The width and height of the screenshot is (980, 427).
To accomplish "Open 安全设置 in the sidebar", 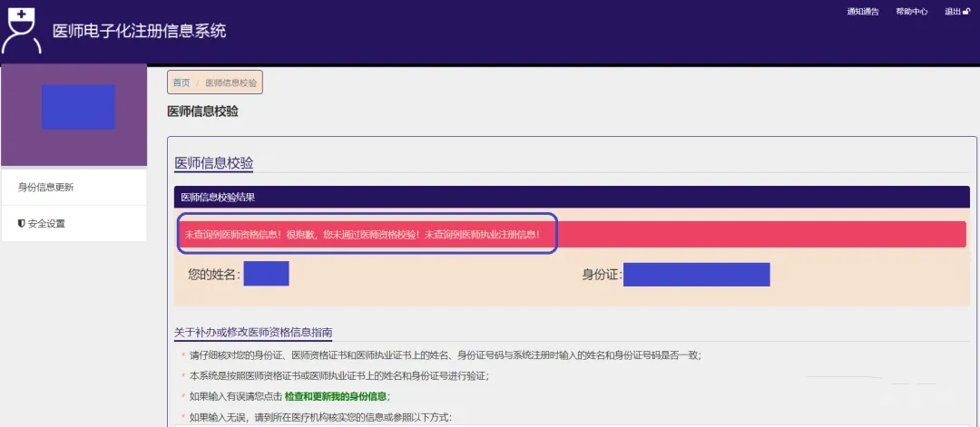I will [73, 224].
